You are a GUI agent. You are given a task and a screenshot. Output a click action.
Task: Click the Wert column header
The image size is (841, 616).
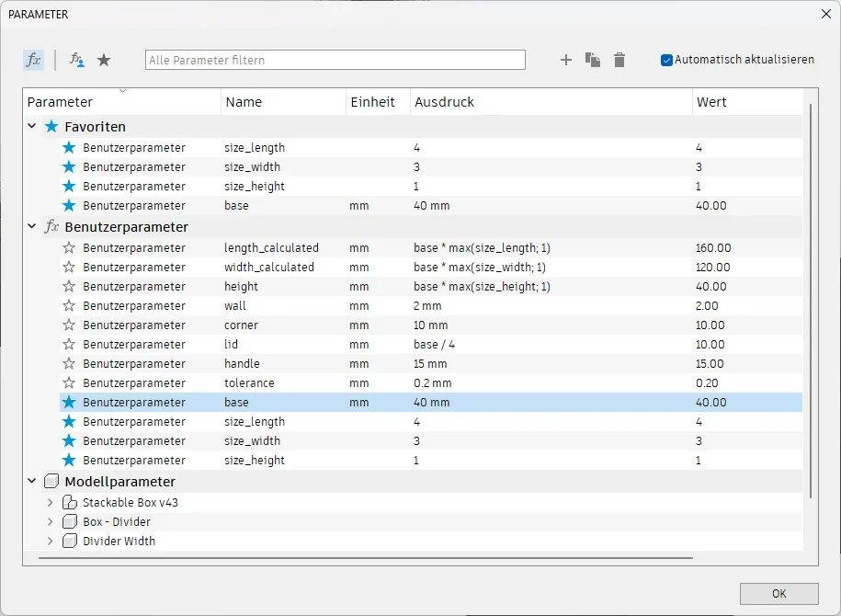click(x=747, y=102)
